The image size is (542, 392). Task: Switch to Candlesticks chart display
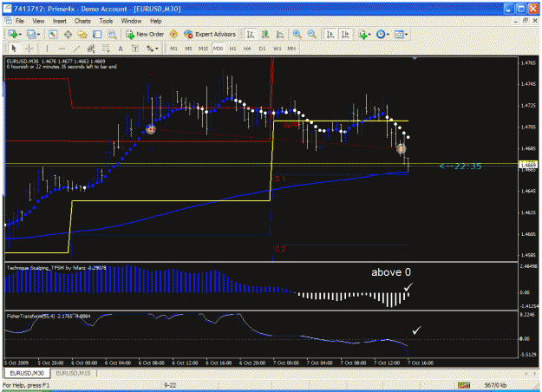click(x=265, y=34)
